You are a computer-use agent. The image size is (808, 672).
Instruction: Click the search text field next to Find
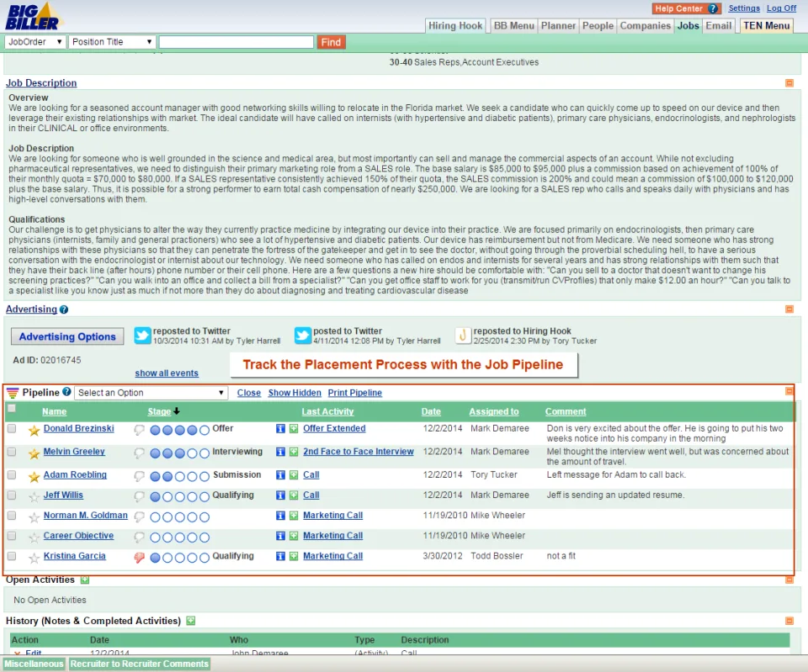[237, 42]
